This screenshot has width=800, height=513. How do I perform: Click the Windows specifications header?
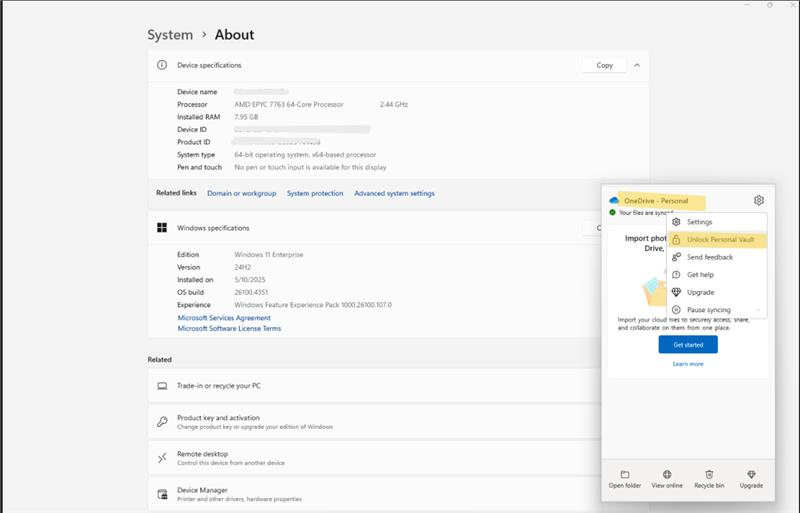tap(375, 228)
